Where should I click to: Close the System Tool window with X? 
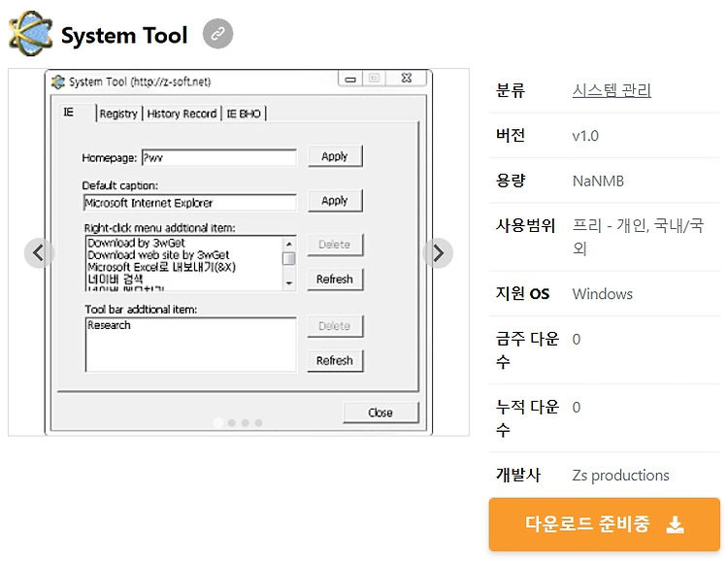pos(407,78)
